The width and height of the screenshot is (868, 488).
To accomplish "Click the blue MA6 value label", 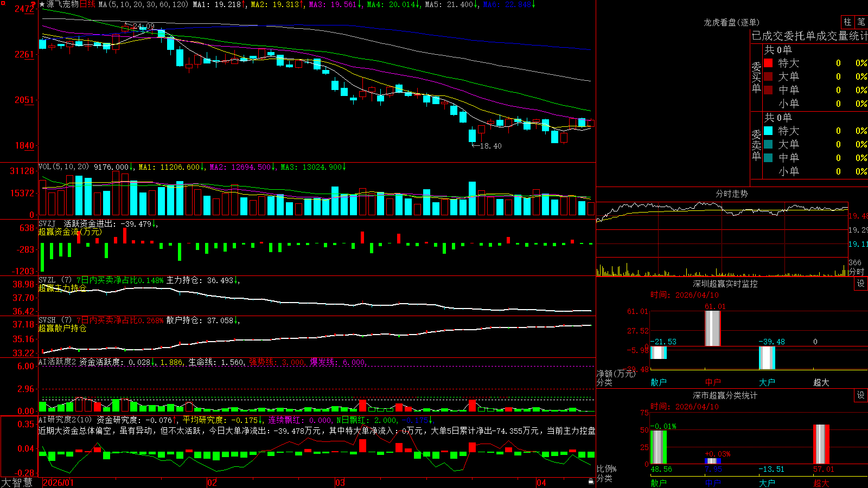I will point(509,4).
